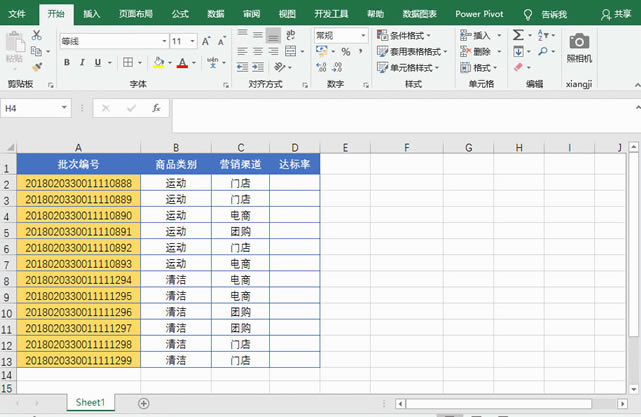Add a new sheet with plus icon
Viewport: 641px width, 417px height.
click(143, 403)
